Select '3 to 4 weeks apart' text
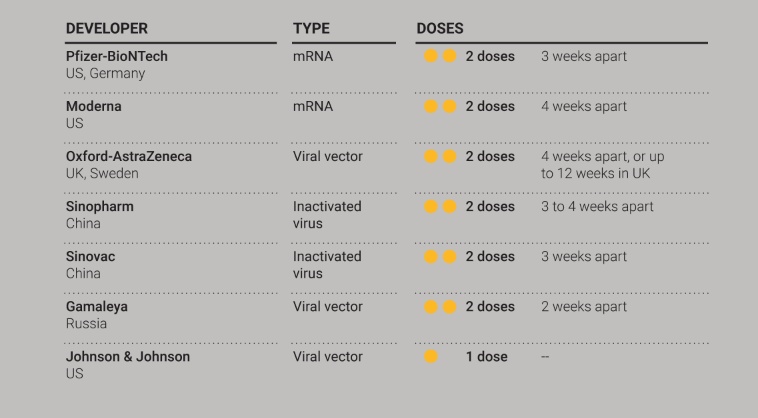Screen dimensions: 758x418 click(597, 207)
